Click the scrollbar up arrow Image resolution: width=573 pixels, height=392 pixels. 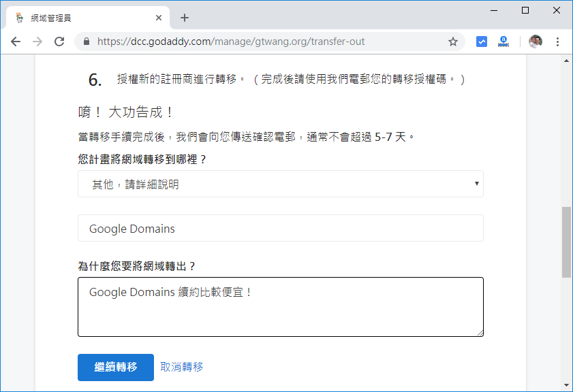point(566,61)
